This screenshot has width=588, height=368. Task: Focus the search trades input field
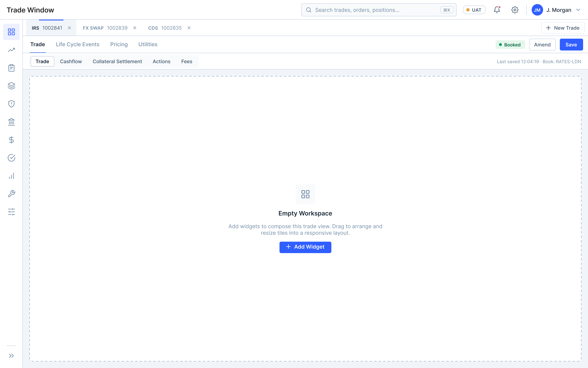379,10
